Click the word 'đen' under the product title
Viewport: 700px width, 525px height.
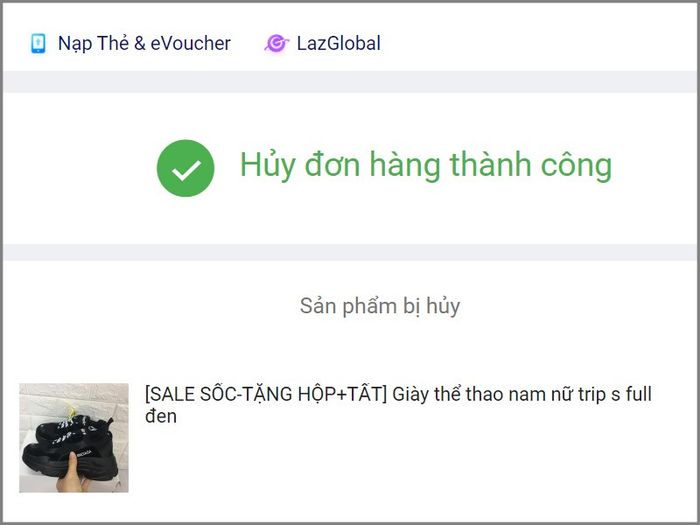pyautogui.click(x=161, y=416)
